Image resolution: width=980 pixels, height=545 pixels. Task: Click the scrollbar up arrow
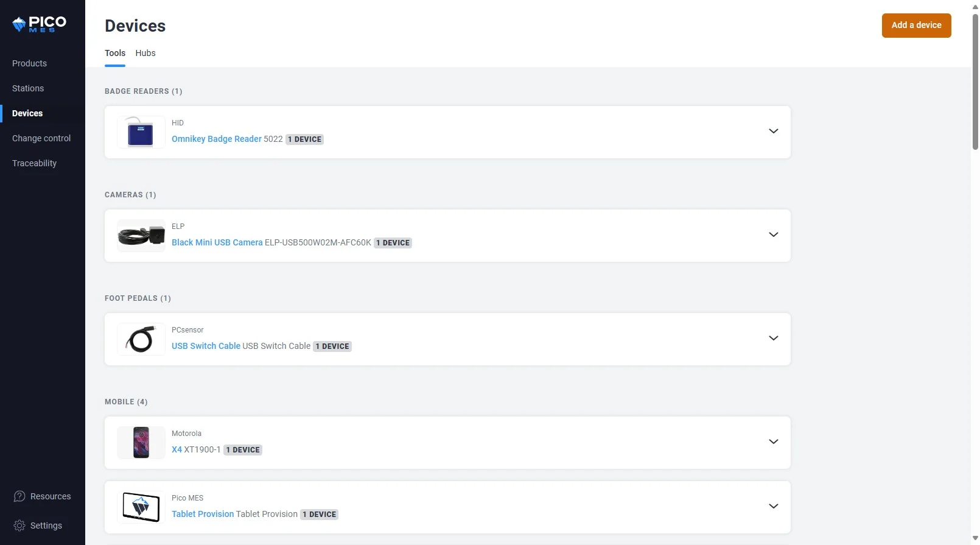(975, 6)
